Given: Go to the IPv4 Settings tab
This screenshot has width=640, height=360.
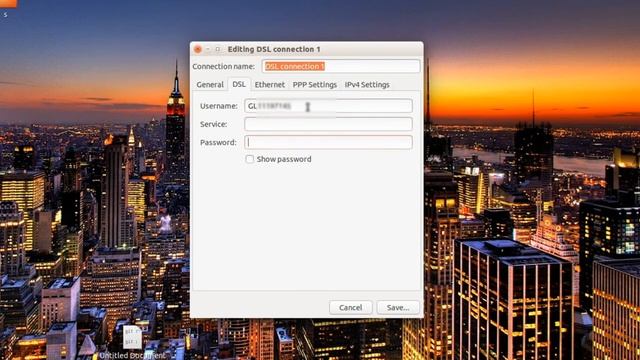Looking at the screenshot, I should [367, 84].
